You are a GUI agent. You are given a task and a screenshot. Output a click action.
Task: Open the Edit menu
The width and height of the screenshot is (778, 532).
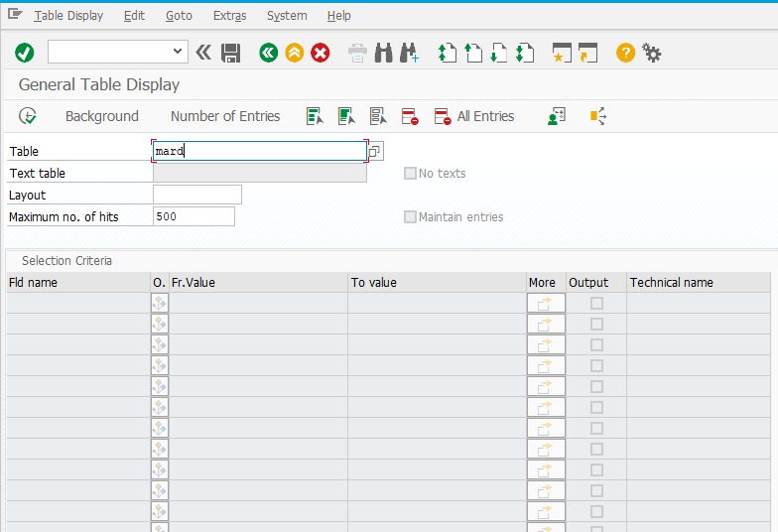pos(134,16)
